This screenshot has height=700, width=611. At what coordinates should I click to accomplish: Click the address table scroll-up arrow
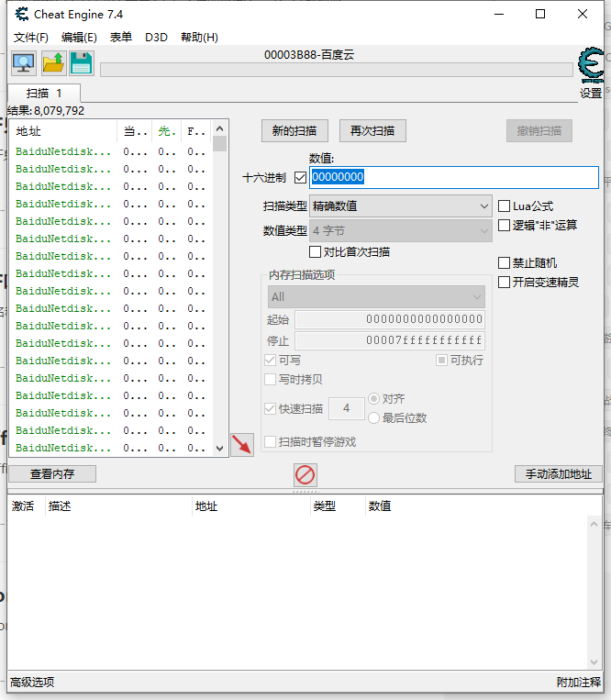(594, 525)
